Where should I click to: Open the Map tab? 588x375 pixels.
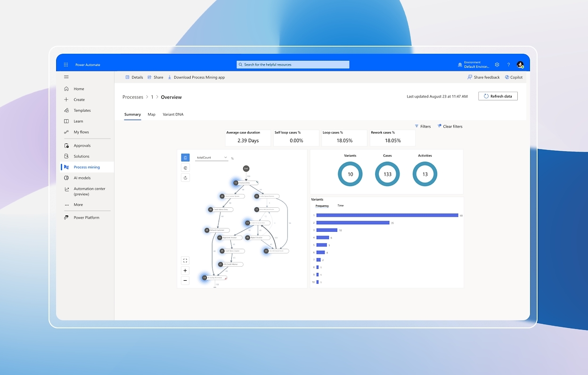pyautogui.click(x=151, y=114)
